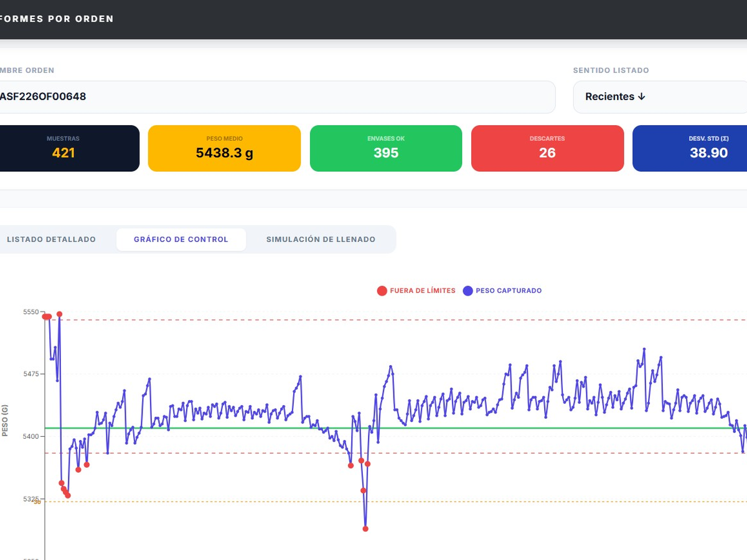This screenshot has width=747, height=560.
Task: Click the page header title text
Action: coord(57,19)
